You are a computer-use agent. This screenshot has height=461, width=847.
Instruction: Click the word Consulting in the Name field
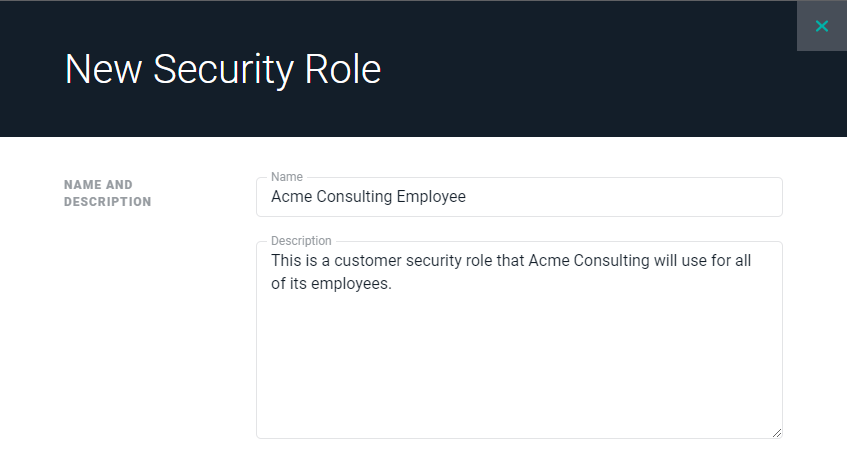point(354,197)
